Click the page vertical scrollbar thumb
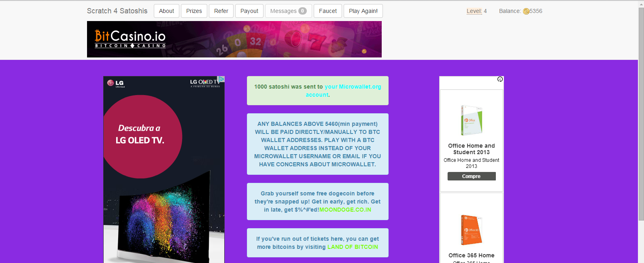 (x=641, y=114)
